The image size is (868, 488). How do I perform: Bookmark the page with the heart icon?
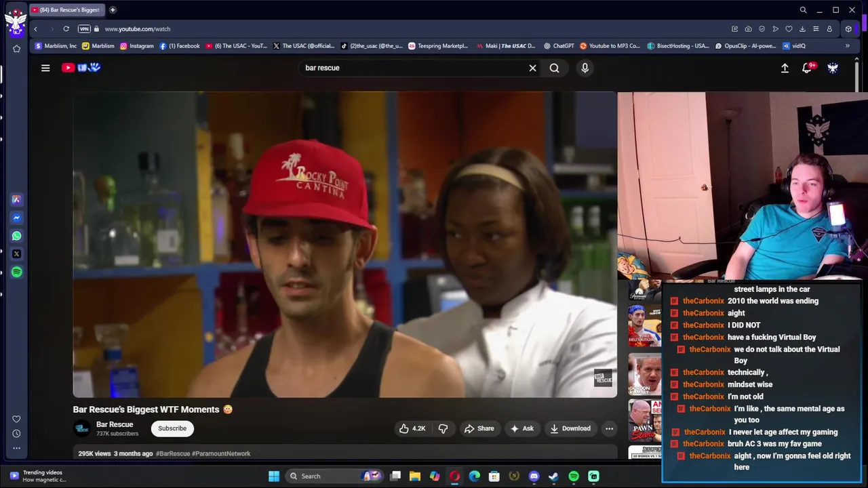coord(789,29)
